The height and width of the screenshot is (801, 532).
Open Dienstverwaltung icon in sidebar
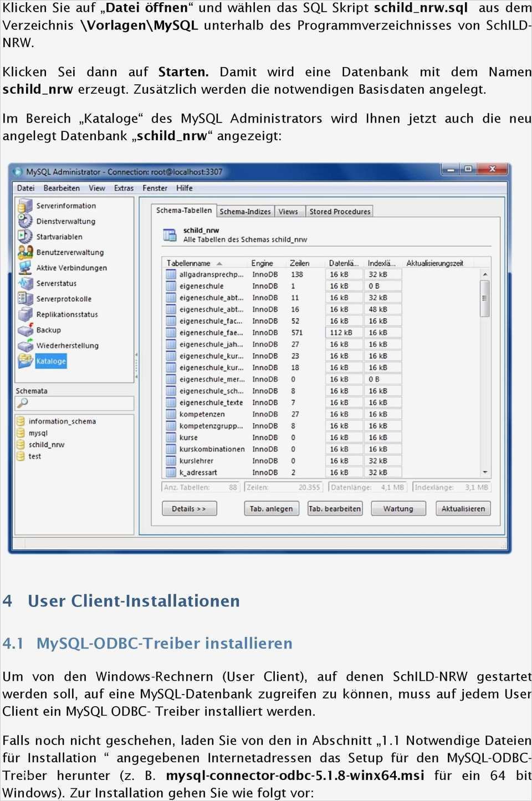pyautogui.click(x=25, y=221)
